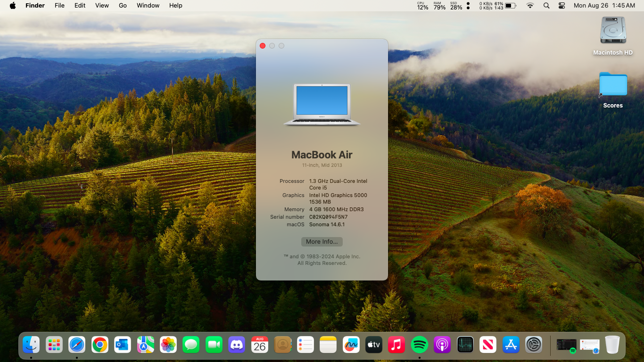The image size is (644, 362).
Task: Open Messages from the Dock
Action: click(191, 345)
